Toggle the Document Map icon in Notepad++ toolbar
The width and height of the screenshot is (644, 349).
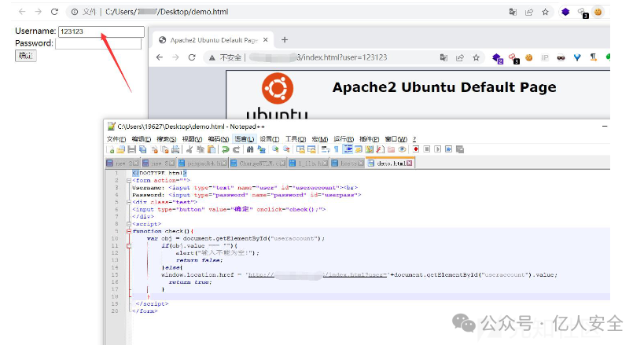pyautogui.click(x=369, y=149)
